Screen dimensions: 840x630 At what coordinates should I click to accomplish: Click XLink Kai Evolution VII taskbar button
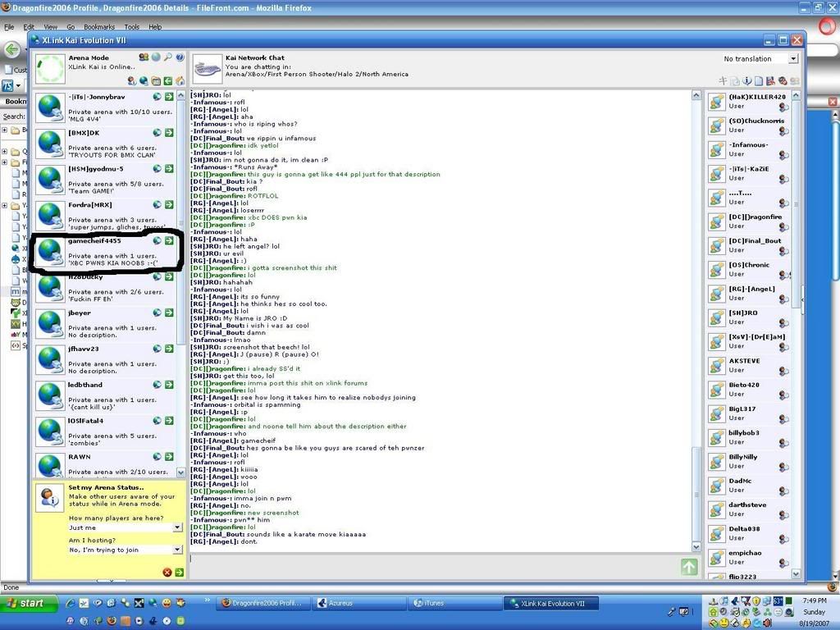(x=550, y=603)
